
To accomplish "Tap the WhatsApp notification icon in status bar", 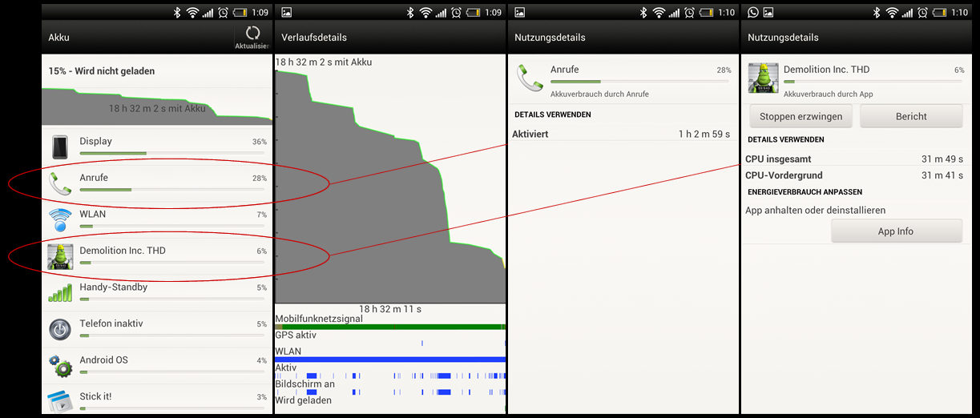I will [752, 13].
